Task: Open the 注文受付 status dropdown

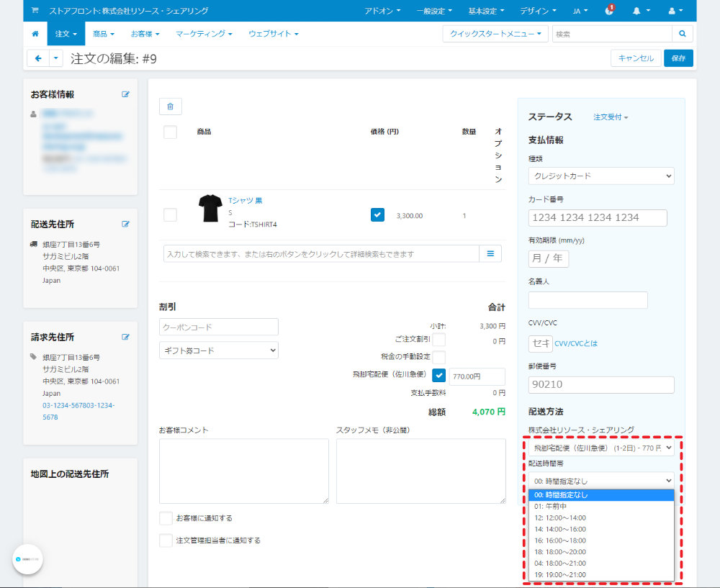Action: (x=611, y=117)
